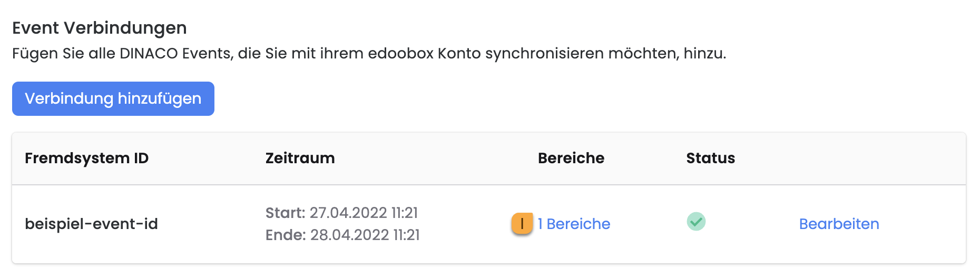Image resolution: width=980 pixels, height=278 pixels.
Task: Click the Verbindung hinzufügen button
Action: (x=113, y=98)
